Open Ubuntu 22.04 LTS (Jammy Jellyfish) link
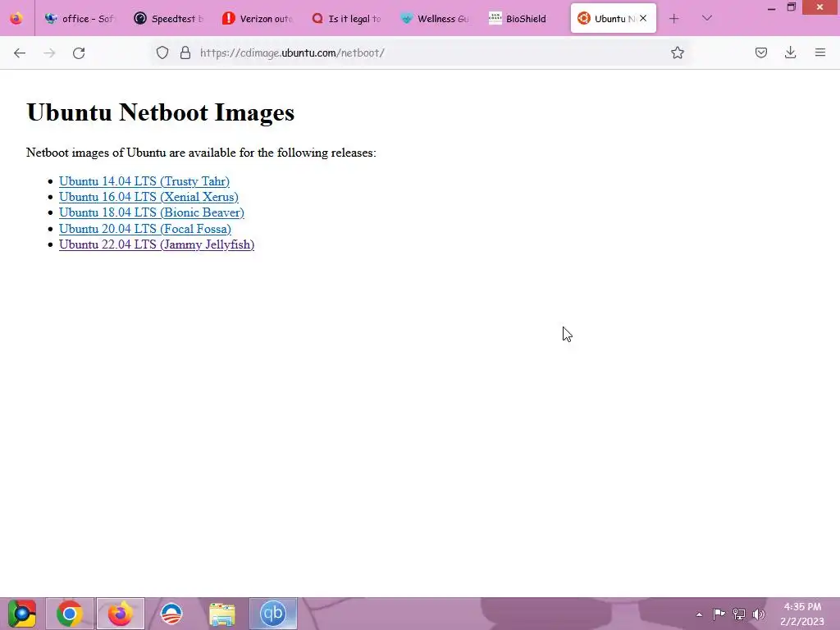Screen dimensions: 840x630 [x=157, y=244]
